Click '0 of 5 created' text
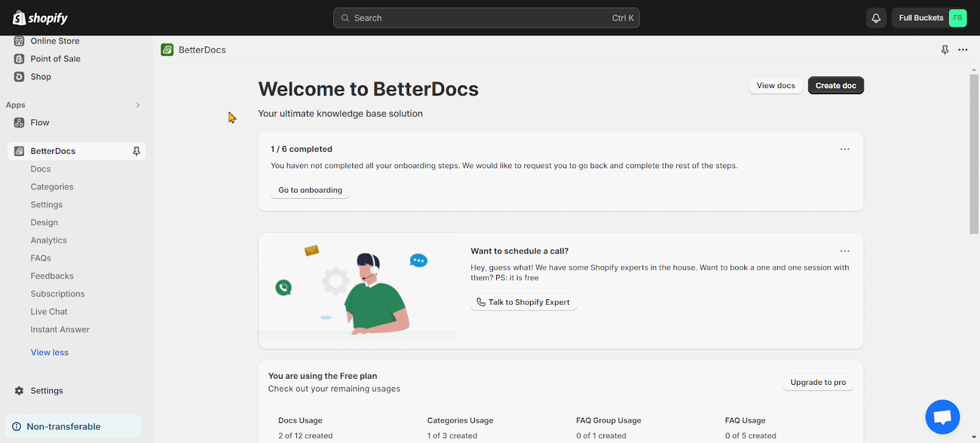Screen dimensions: 980x443 (x=750, y=436)
